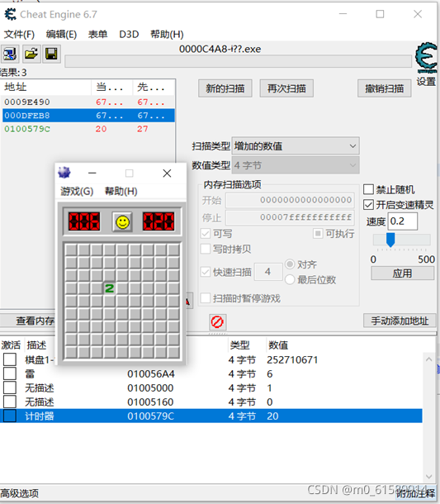Click the 停止 address input field
The image size is (440, 504).
tap(290, 217)
